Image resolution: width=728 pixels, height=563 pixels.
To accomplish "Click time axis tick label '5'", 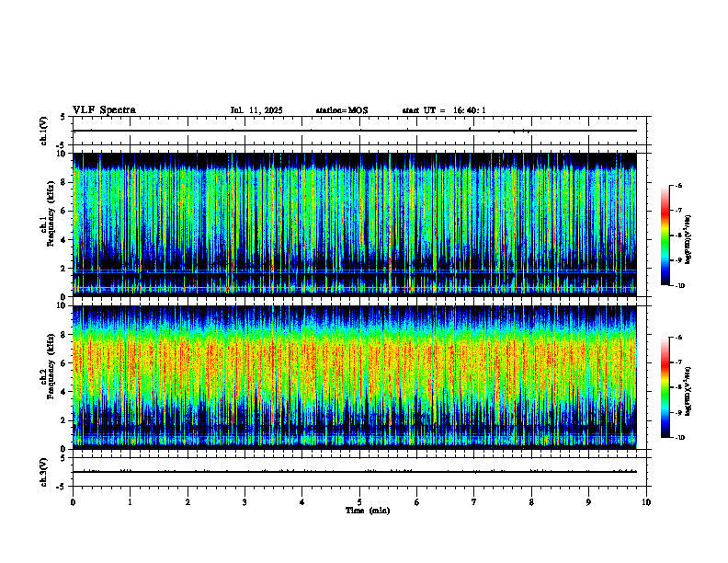I will [x=359, y=502].
